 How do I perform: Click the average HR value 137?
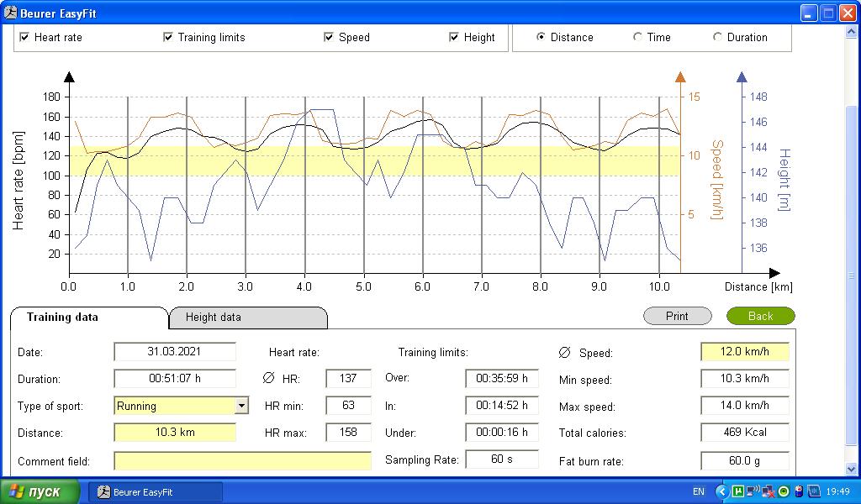pos(348,378)
